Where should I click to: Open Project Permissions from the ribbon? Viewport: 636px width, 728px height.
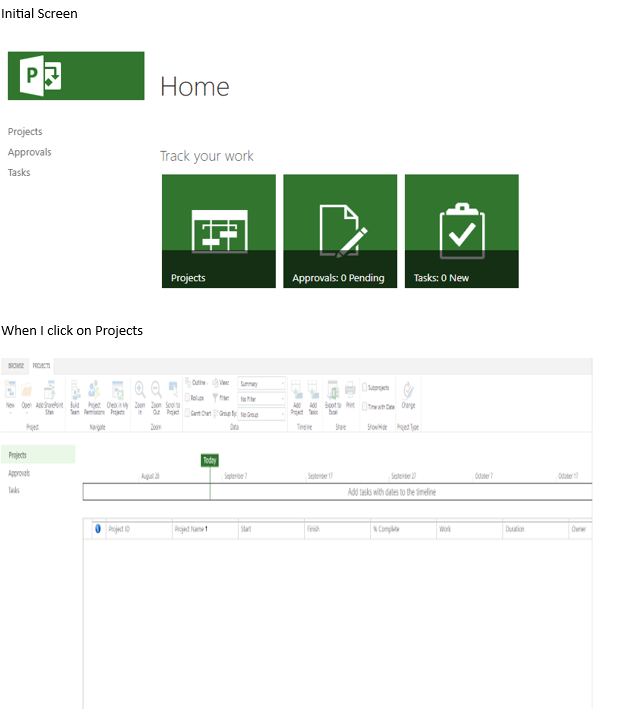[x=94, y=397]
